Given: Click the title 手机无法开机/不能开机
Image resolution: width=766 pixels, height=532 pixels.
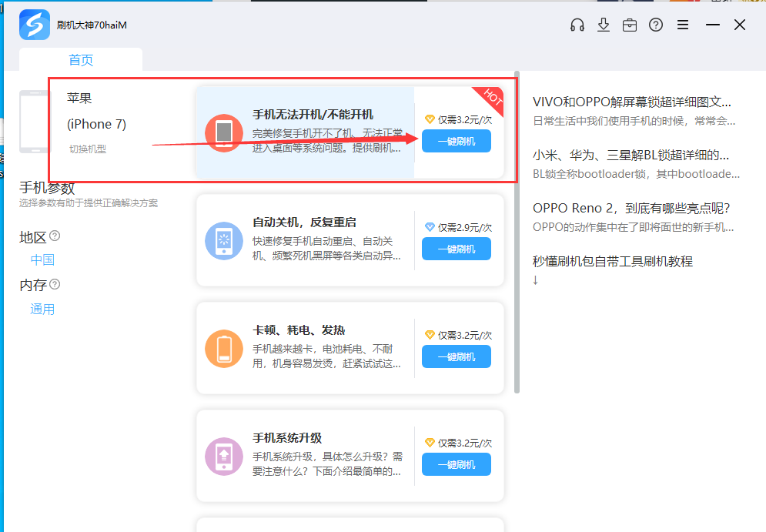Looking at the screenshot, I should tap(313, 114).
